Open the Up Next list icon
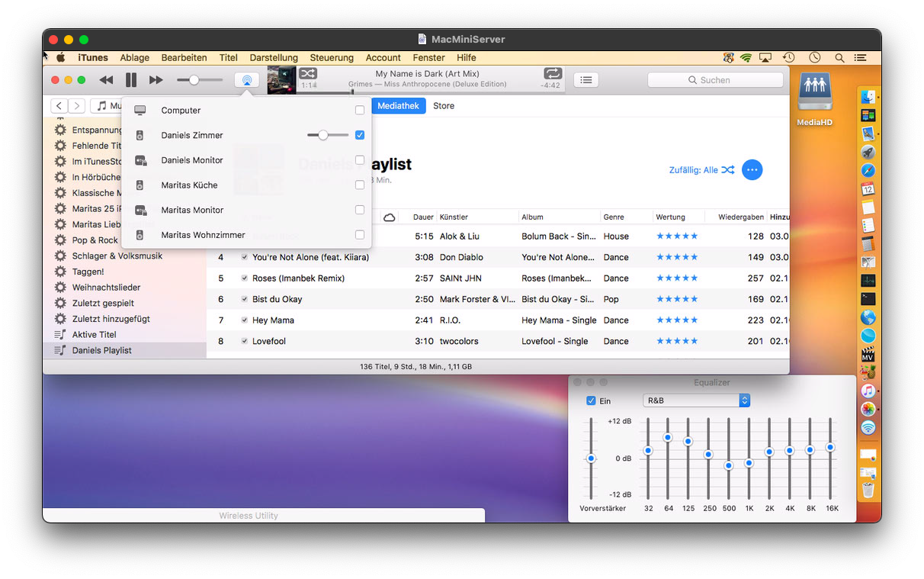The width and height of the screenshot is (924, 579). pyautogui.click(x=586, y=80)
